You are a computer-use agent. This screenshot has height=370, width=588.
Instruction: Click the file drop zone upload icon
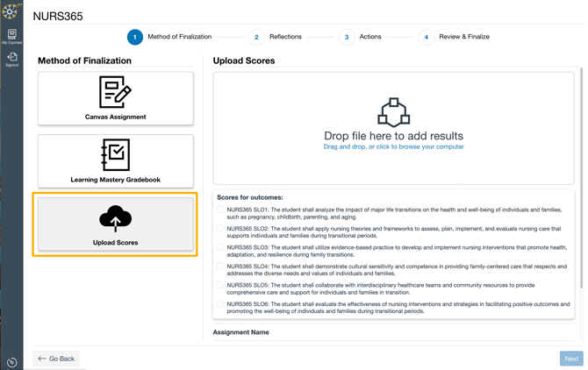click(x=393, y=112)
